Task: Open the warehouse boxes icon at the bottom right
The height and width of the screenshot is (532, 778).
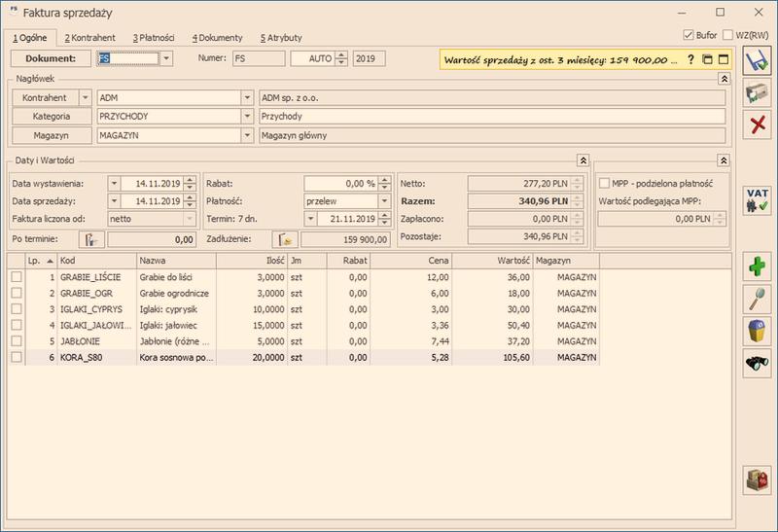Action: tap(757, 479)
